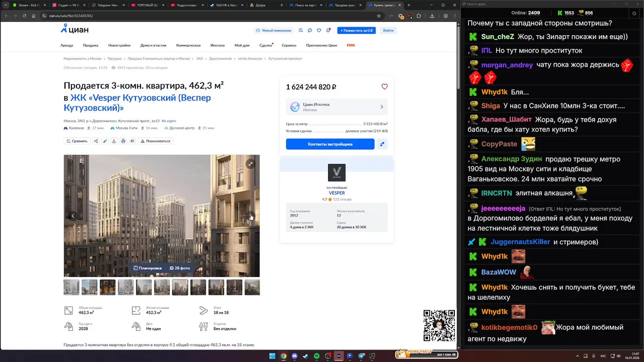Open the chat window settings clock icon

point(634,13)
